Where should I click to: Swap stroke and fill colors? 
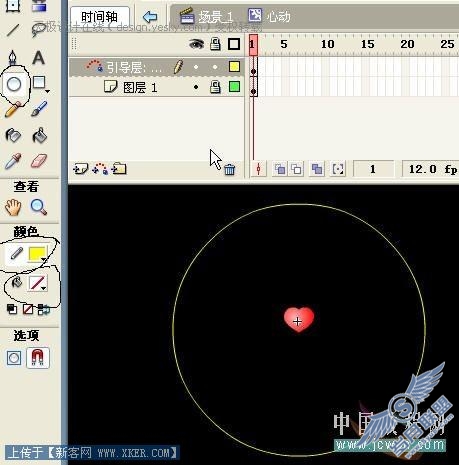44,309
